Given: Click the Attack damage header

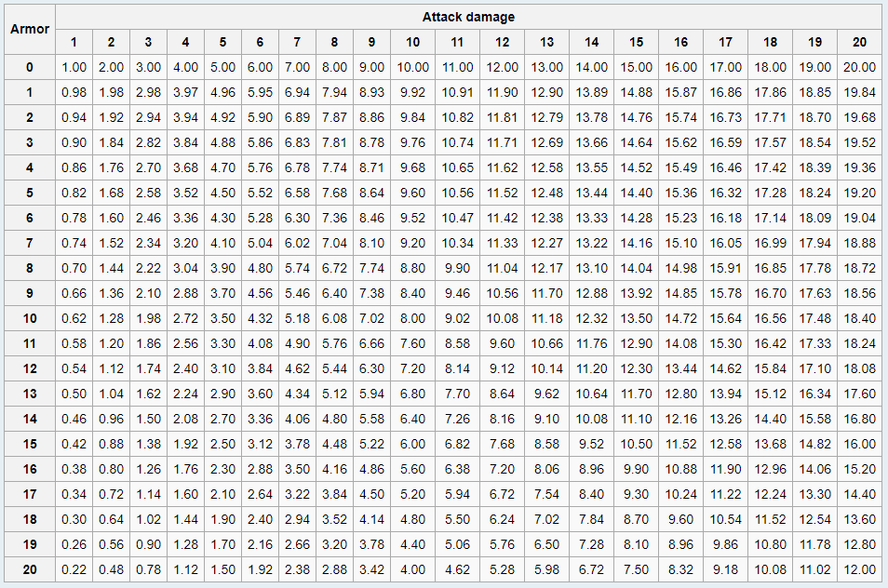Looking at the screenshot, I should 468,17.
